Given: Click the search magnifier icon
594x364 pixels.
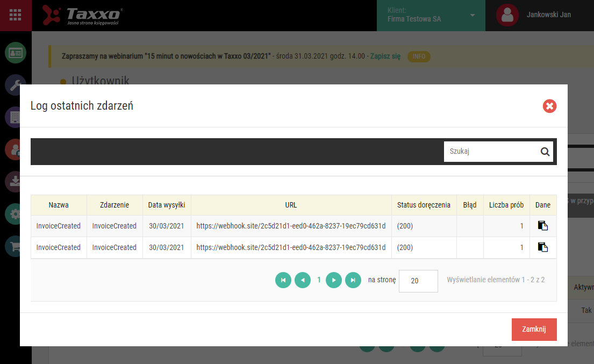Looking at the screenshot, I should click(545, 152).
